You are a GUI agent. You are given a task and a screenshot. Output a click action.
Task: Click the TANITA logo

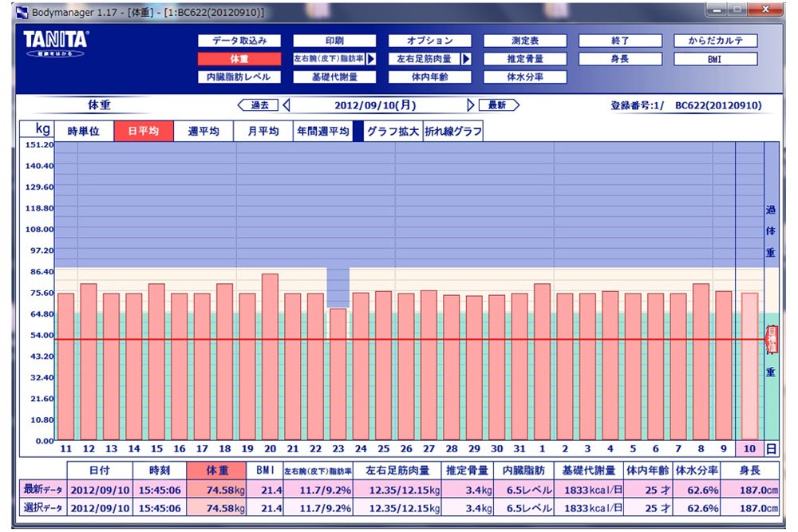56,41
